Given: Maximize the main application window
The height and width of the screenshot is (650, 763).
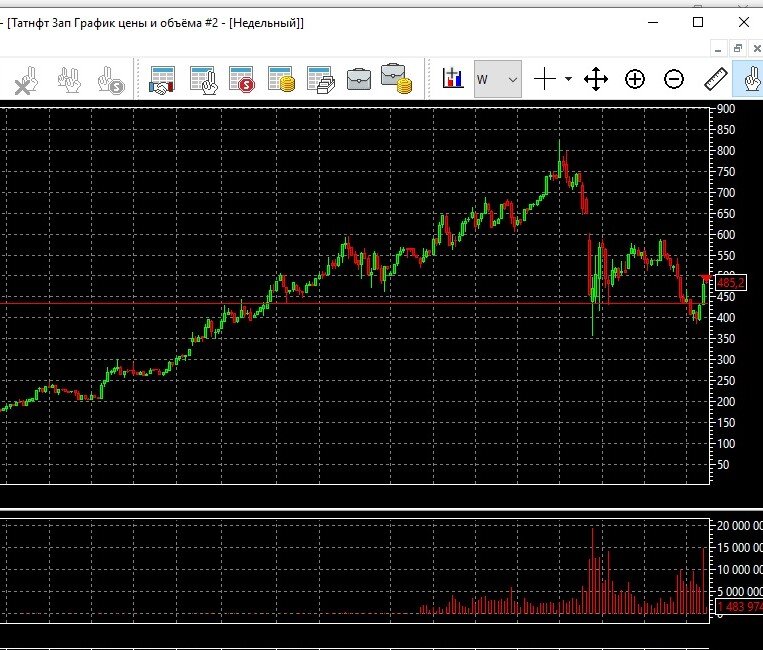Looking at the screenshot, I should tap(698, 22).
